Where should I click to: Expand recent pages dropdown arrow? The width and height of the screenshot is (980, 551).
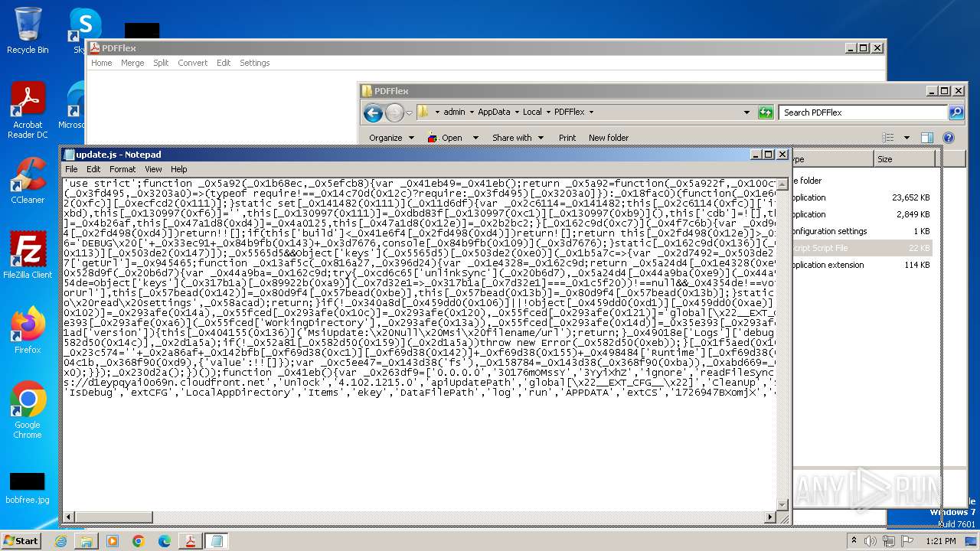pos(409,113)
